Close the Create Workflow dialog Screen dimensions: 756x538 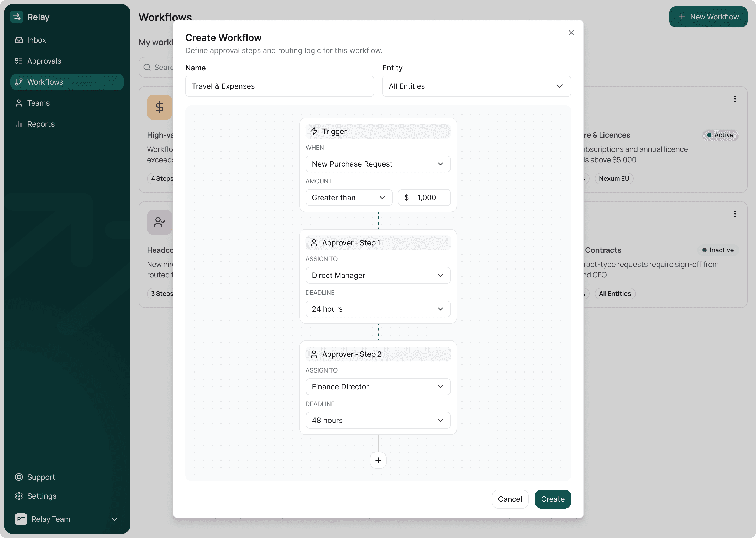point(571,33)
